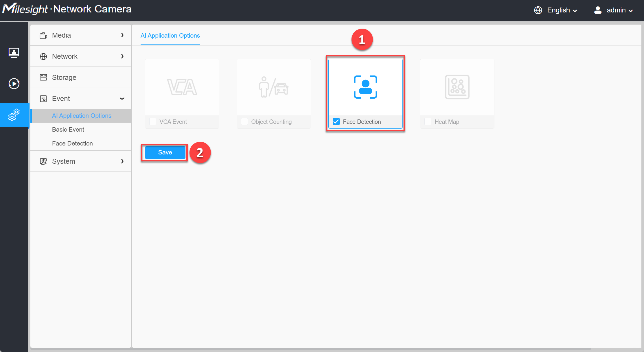Open the System menu section
The height and width of the screenshot is (352, 644).
[x=81, y=161]
